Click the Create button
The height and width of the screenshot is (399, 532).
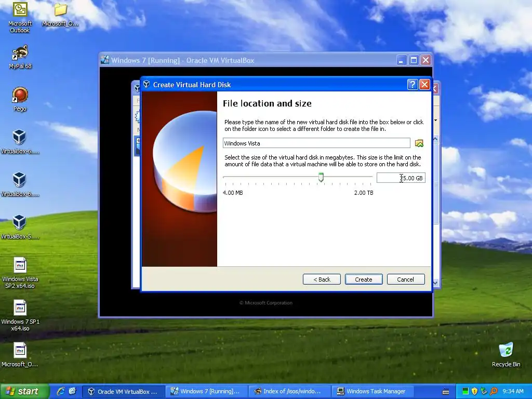point(363,279)
